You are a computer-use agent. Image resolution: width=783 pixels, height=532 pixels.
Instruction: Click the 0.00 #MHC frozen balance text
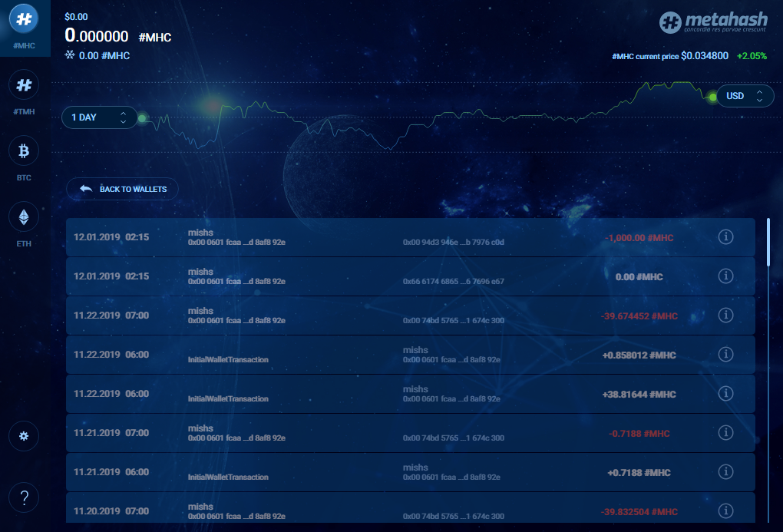(104, 55)
